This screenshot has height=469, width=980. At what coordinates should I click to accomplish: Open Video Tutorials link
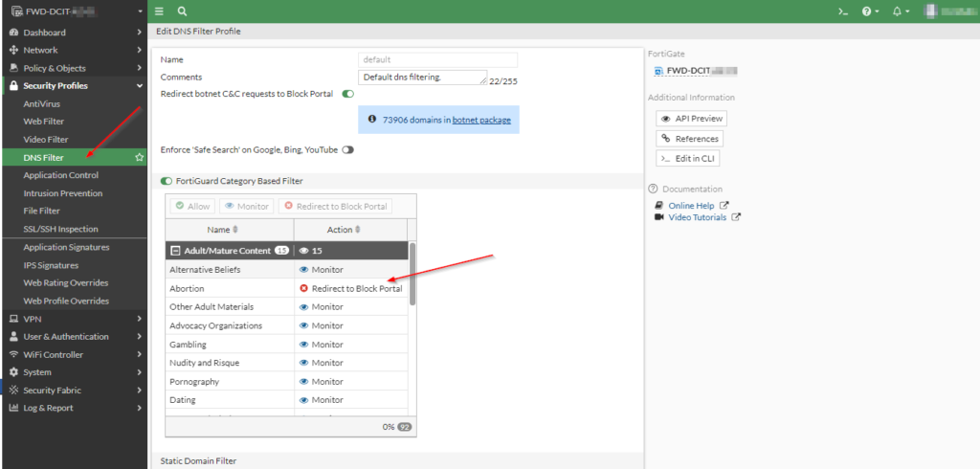point(697,217)
